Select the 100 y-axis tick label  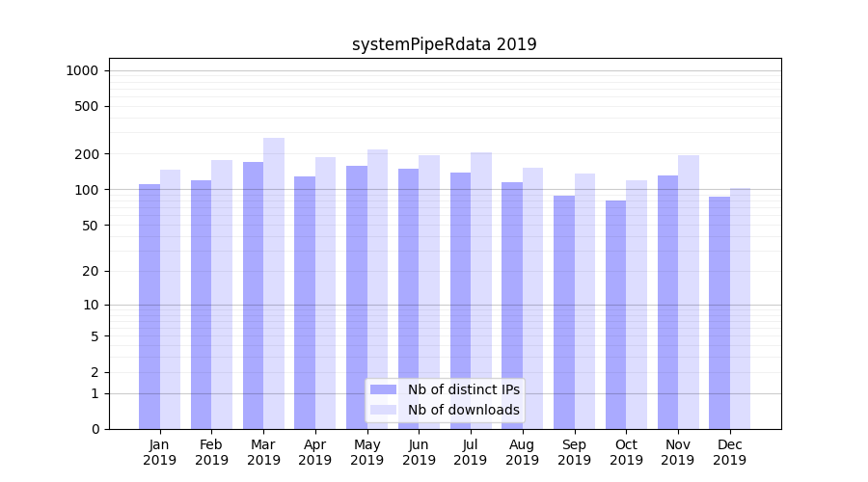click(85, 190)
